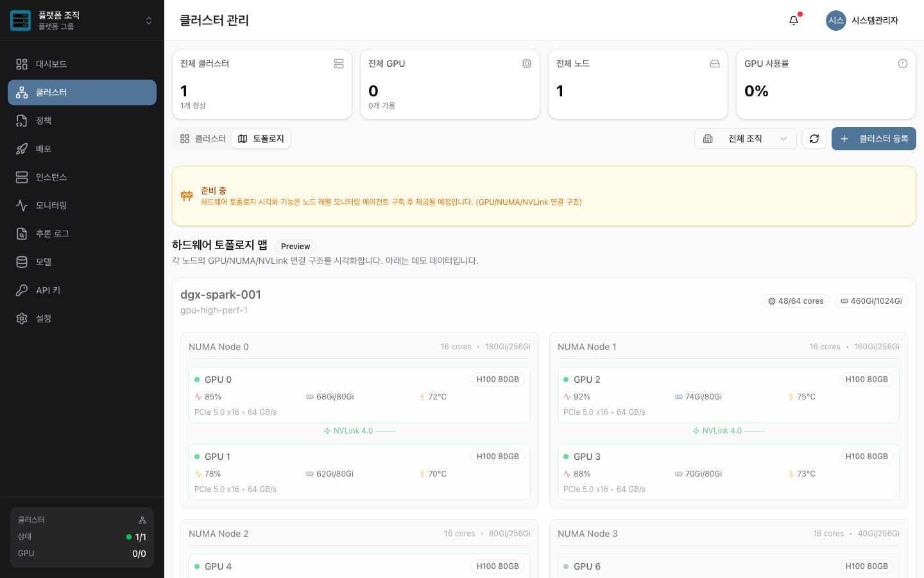Click the API 키 key icon

click(22, 290)
